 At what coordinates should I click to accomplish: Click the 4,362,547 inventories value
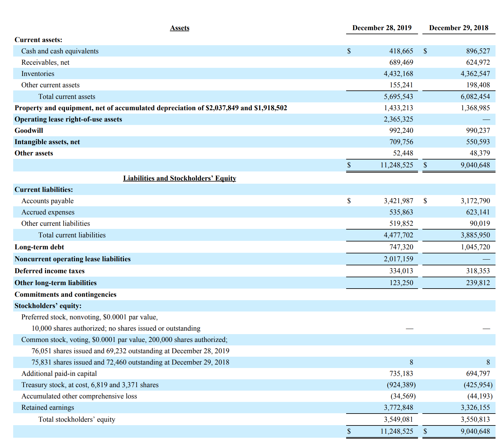475,74
